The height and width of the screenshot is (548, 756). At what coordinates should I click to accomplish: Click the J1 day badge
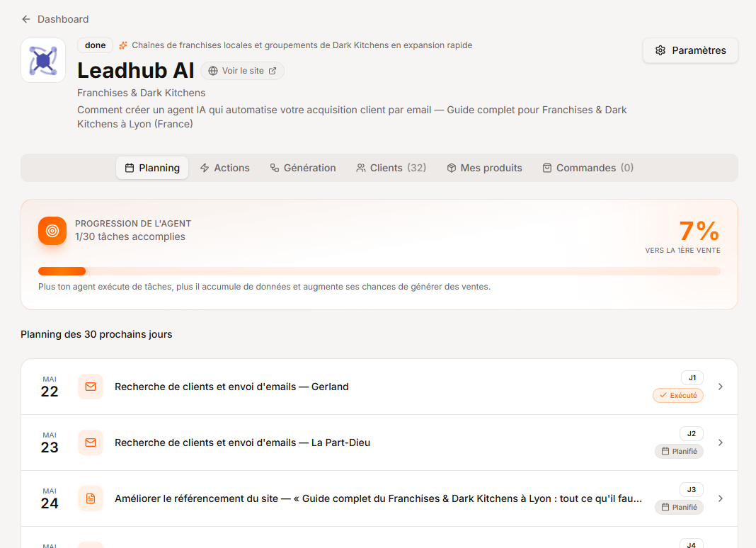[692, 377]
